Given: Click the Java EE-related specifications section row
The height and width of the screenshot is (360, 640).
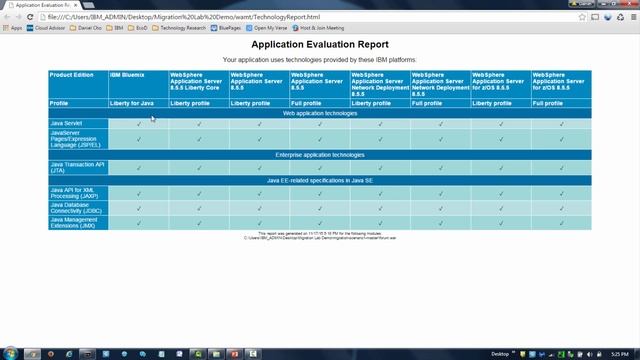Looking at the screenshot, I should (320, 180).
